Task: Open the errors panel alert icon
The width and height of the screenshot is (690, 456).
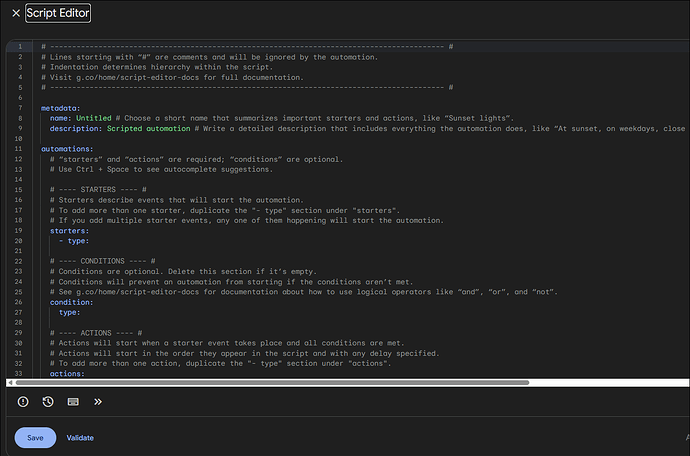Action: point(24,402)
